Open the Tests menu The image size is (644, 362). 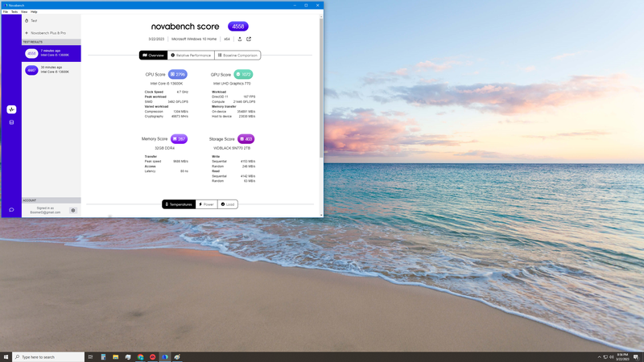[14, 12]
